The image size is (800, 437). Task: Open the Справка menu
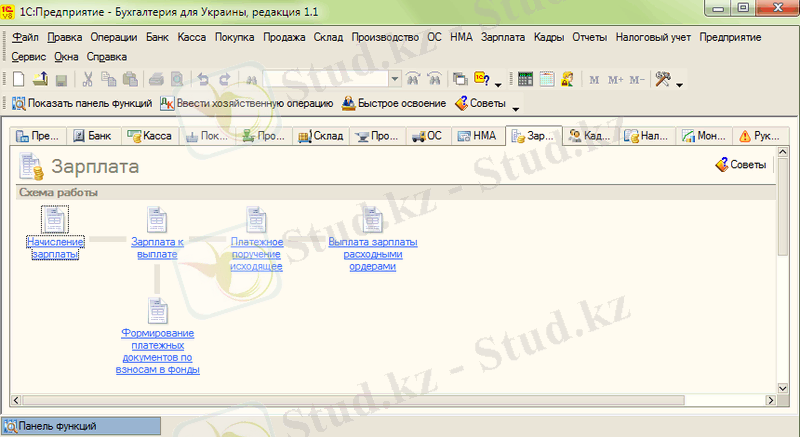pyautogui.click(x=107, y=57)
